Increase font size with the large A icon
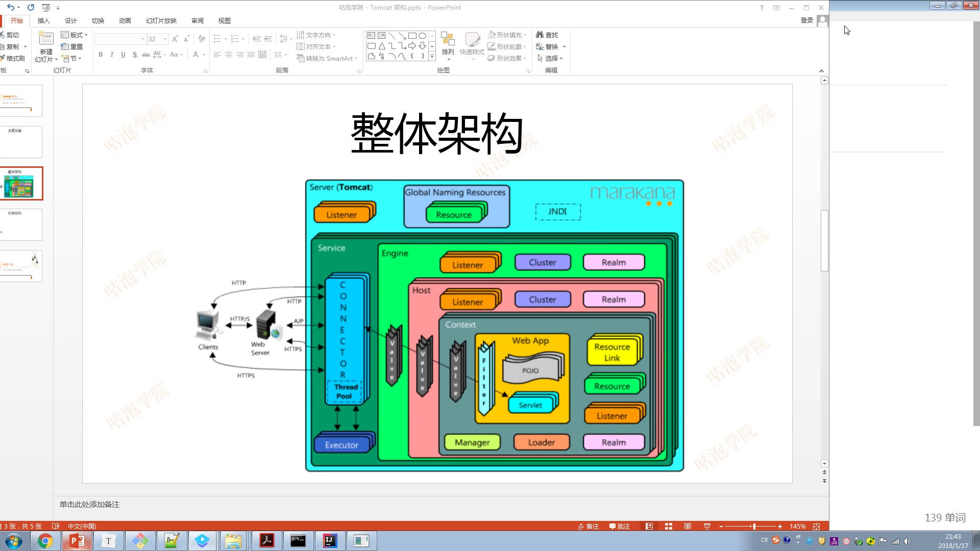The image size is (980, 551). [x=175, y=39]
